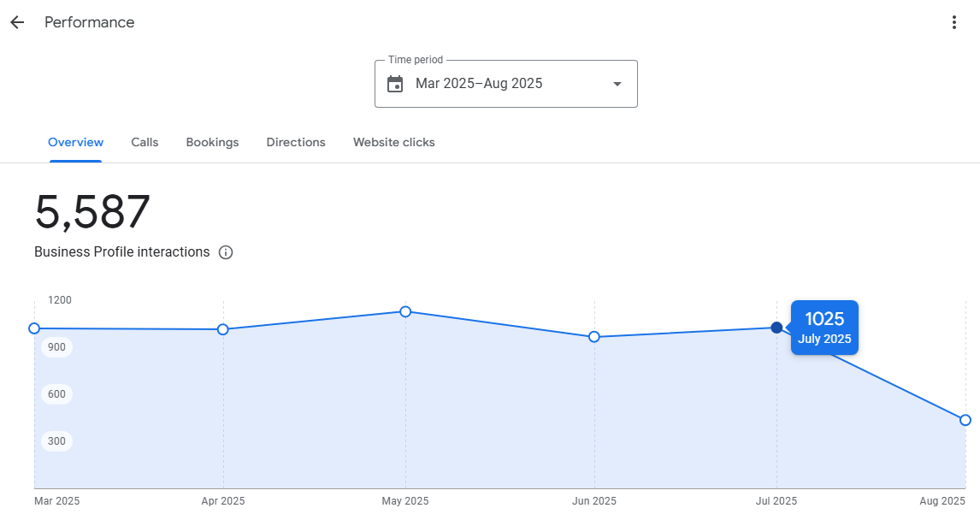Click the 1025 July 2025 tooltip
980x514 pixels.
click(x=824, y=328)
